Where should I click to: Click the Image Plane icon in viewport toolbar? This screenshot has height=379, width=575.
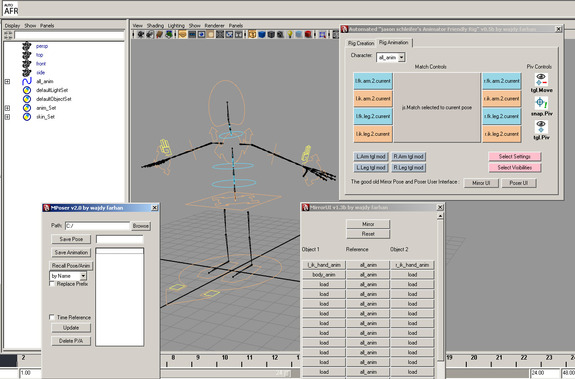tap(169, 34)
